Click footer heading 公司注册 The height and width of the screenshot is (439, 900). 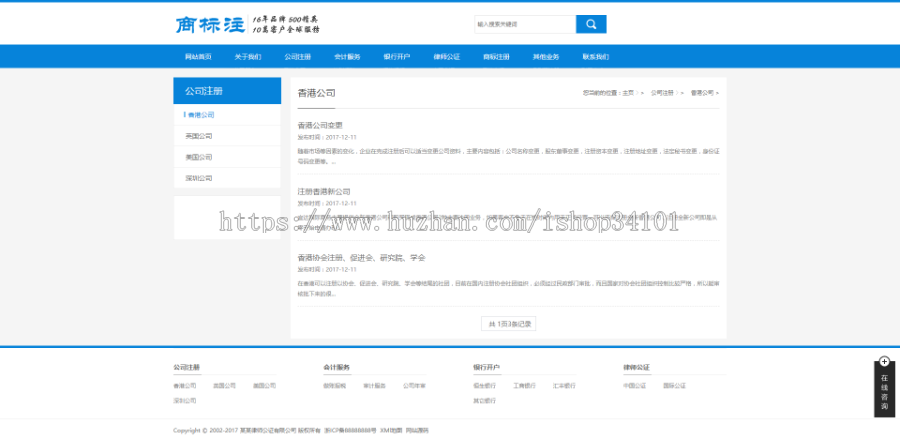click(x=187, y=367)
